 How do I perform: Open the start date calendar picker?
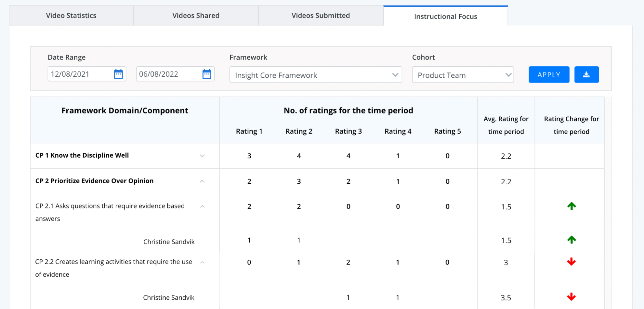coord(119,74)
